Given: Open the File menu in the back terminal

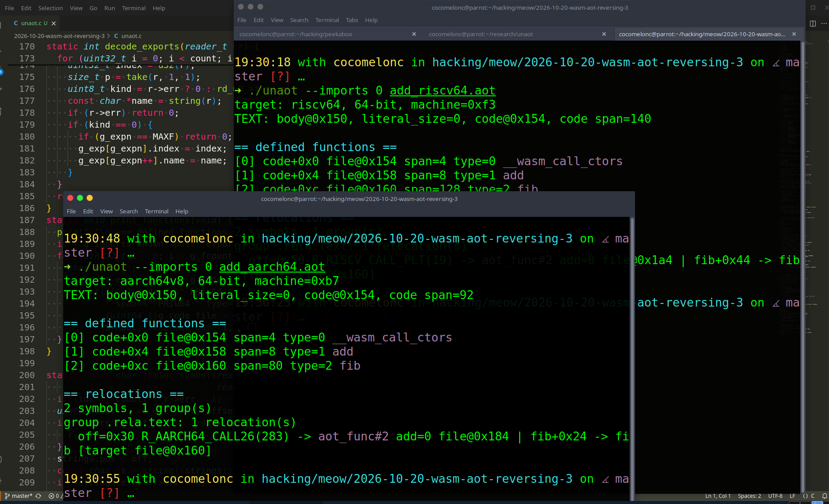Looking at the screenshot, I should [x=242, y=20].
